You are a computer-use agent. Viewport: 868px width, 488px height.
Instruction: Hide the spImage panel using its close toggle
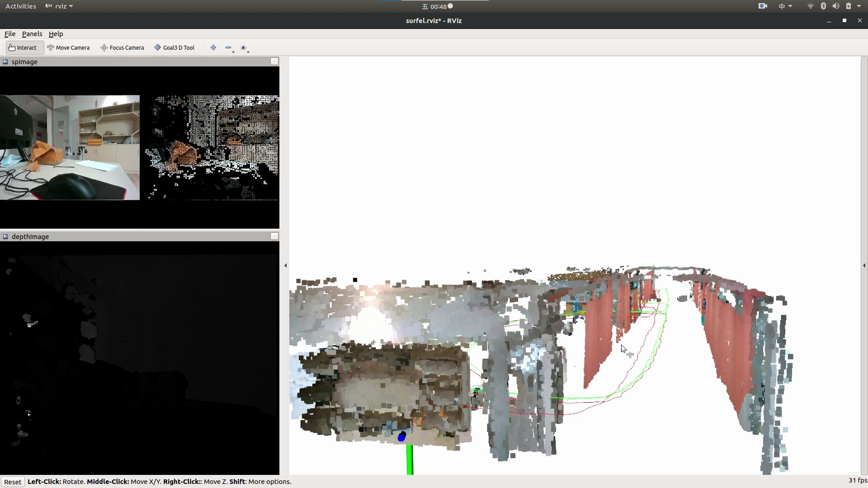pos(274,61)
